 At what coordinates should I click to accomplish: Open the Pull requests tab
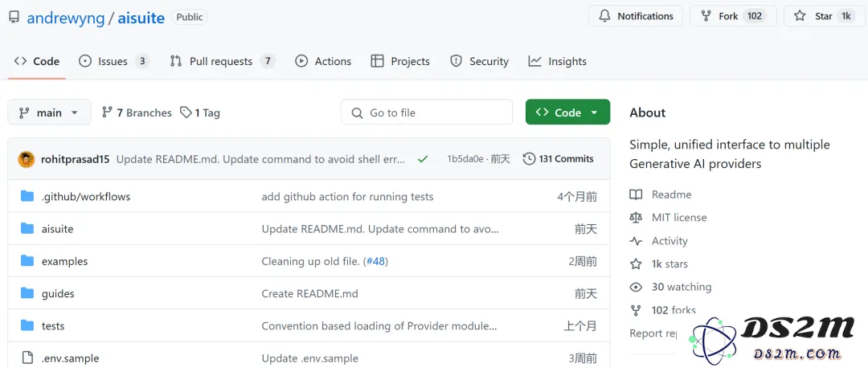click(223, 61)
